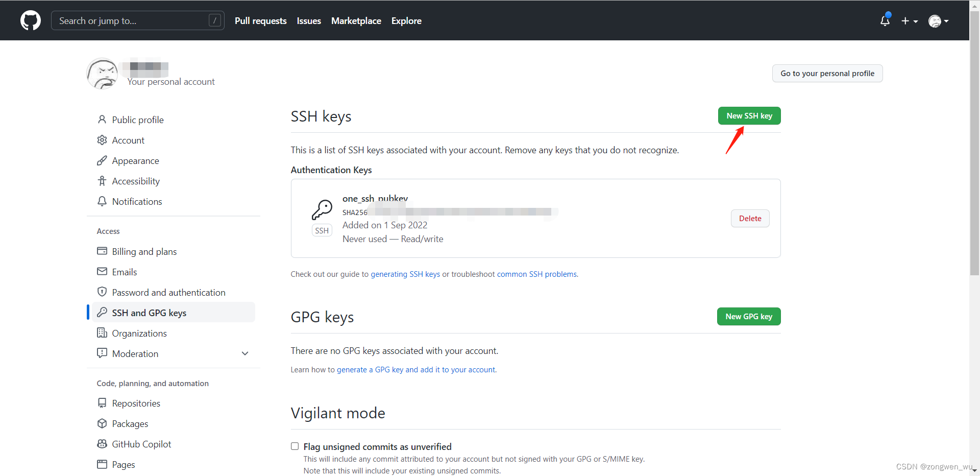Screen dimensions: 980x476
Task: Click the Billing credit card icon
Action: pos(102,251)
